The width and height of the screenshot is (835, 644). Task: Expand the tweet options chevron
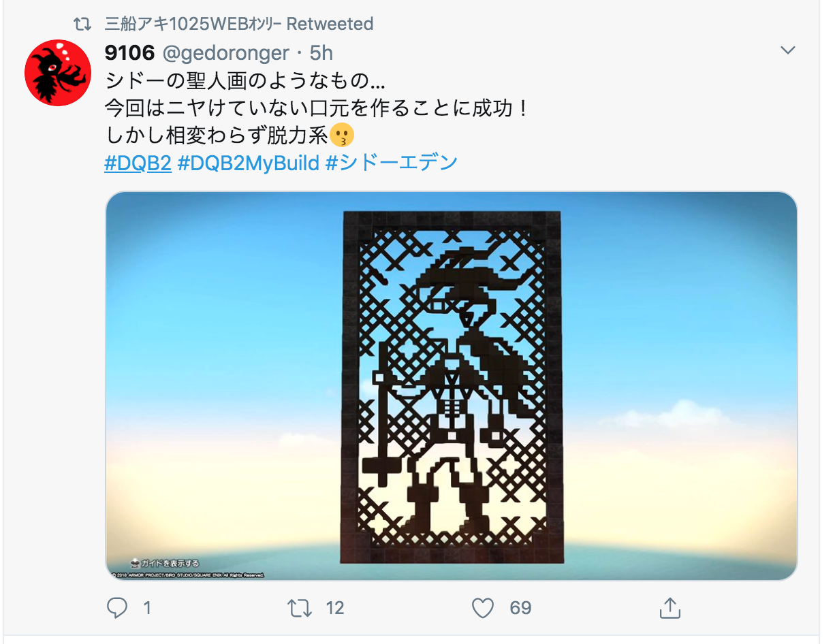point(788,50)
